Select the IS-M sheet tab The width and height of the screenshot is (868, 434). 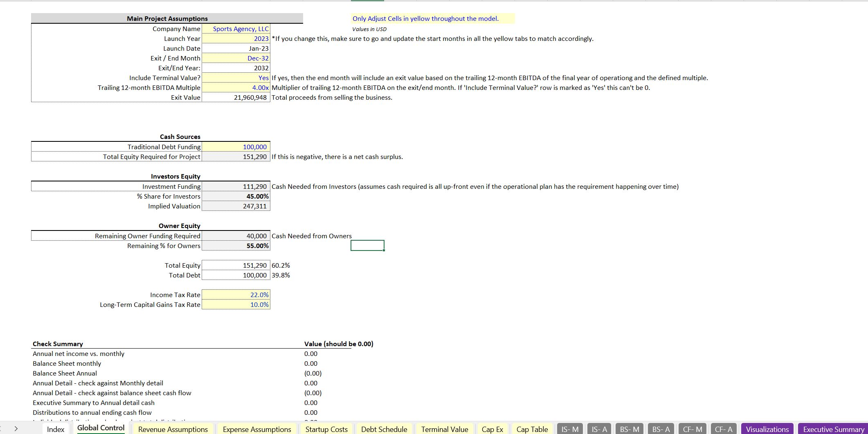tap(569, 429)
